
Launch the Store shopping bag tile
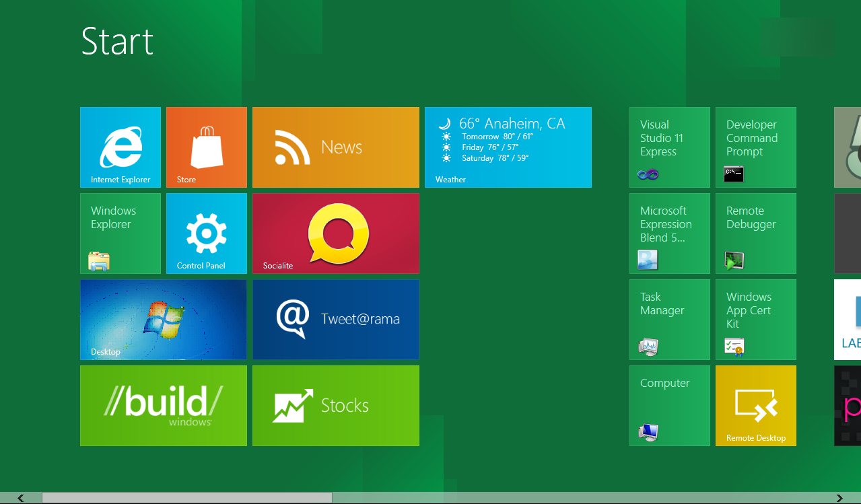(x=207, y=147)
